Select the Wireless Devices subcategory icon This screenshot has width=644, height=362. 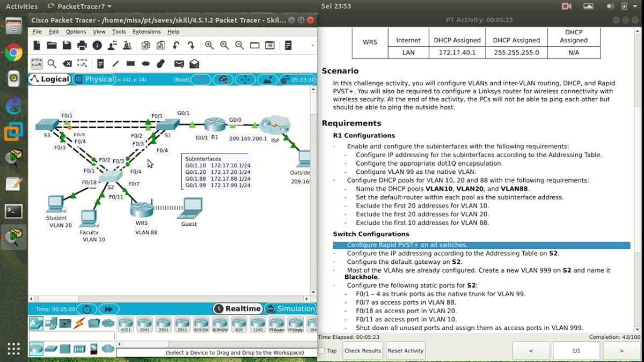point(79,349)
